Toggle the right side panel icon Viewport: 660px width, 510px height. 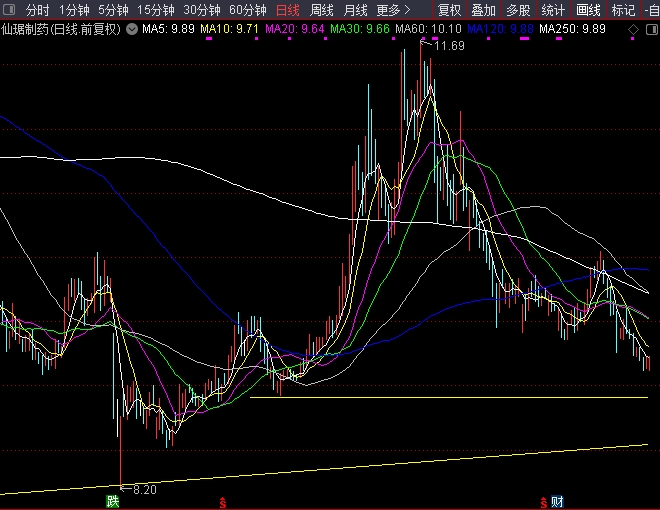(652, 29)
